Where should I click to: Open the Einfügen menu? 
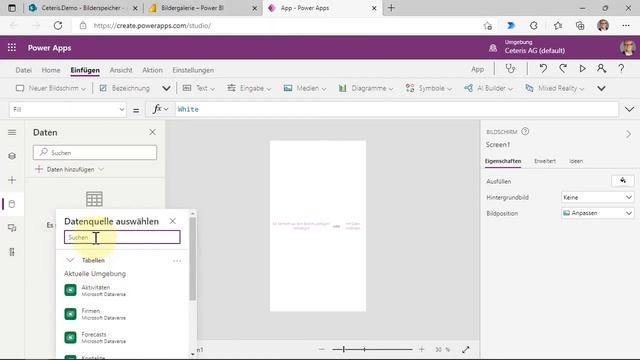tap(85, 70)
